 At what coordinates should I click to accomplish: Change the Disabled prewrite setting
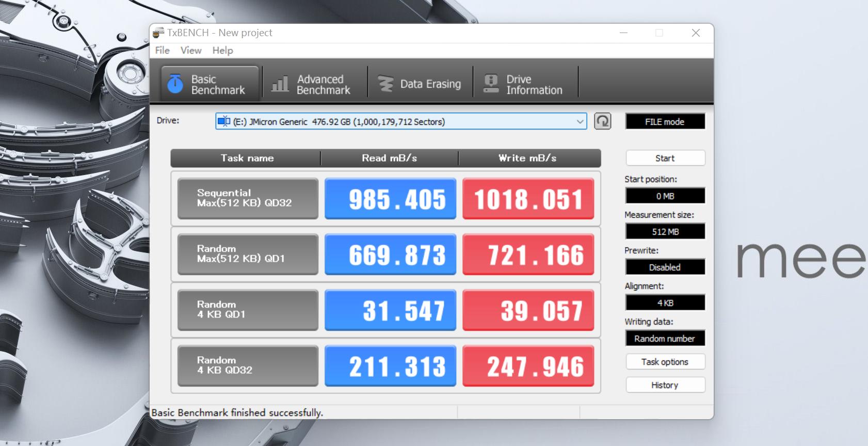click(665, 267)
